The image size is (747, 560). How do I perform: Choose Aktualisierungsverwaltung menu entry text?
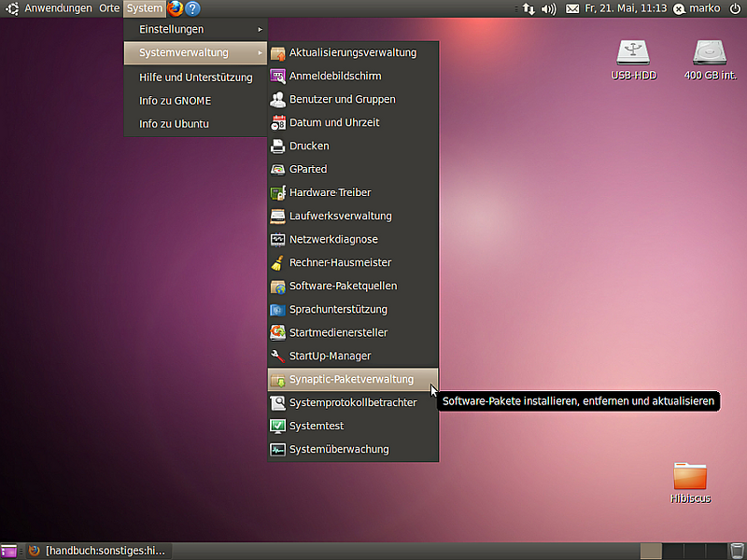pos(353,53)
